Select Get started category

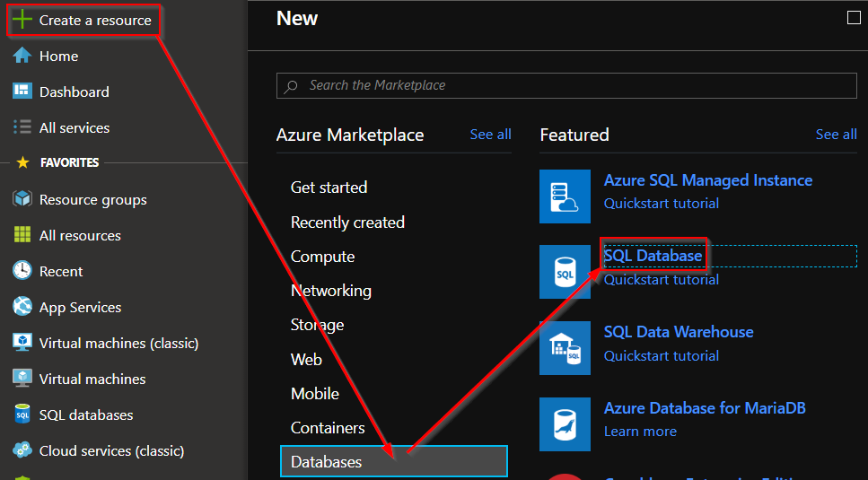329,188
